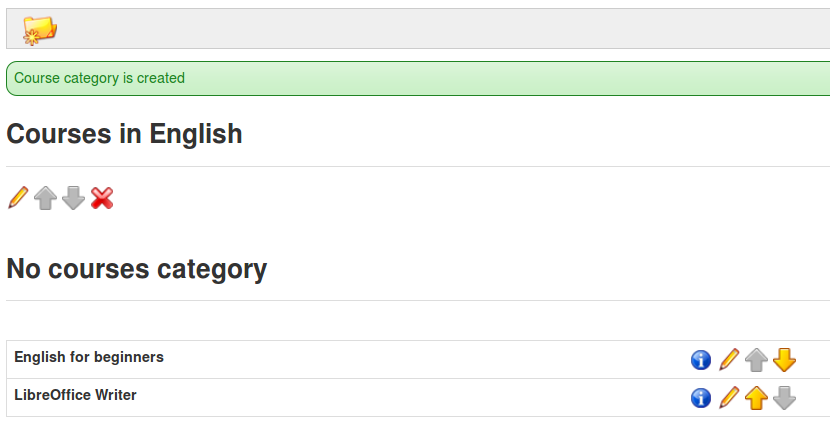The image size is (830, 429).
Task: Edit the LibreOffice Writer course
Action: click(729, 397)
